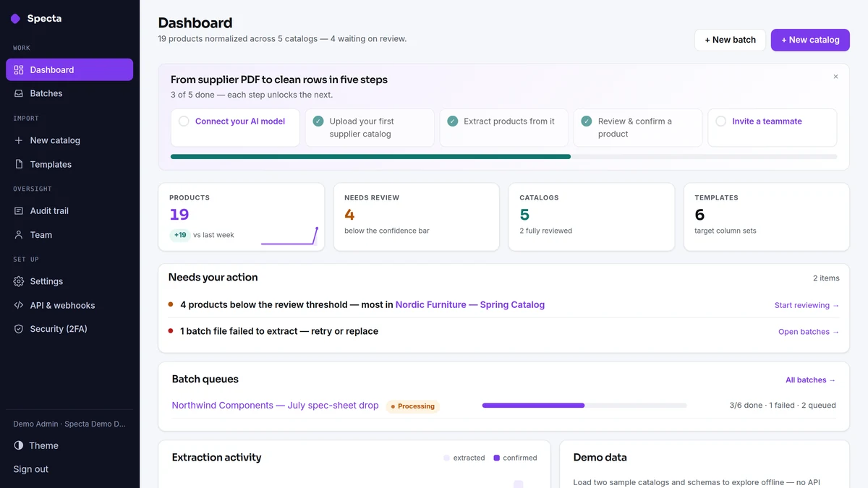Open the Team page

(69, 235)
